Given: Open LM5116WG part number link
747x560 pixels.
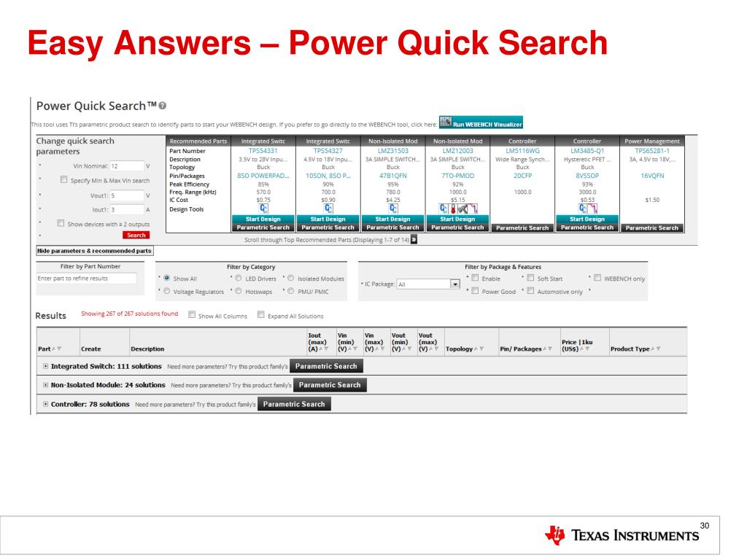Looking at the screenshot, I should (x=522, y=151).
